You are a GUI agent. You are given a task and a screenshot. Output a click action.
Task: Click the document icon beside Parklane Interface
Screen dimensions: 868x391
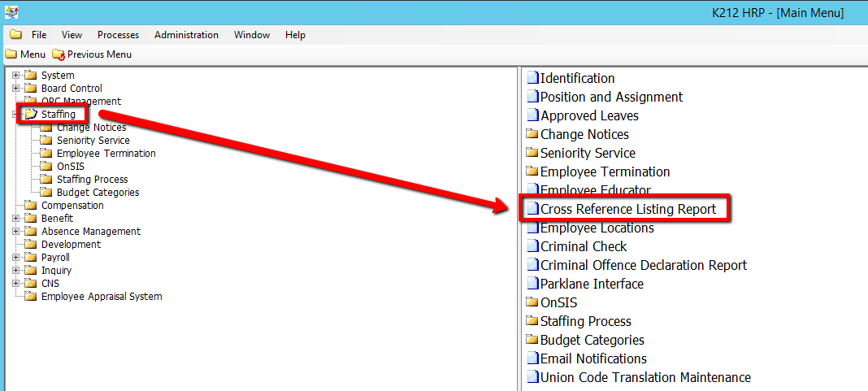point(533,284)
